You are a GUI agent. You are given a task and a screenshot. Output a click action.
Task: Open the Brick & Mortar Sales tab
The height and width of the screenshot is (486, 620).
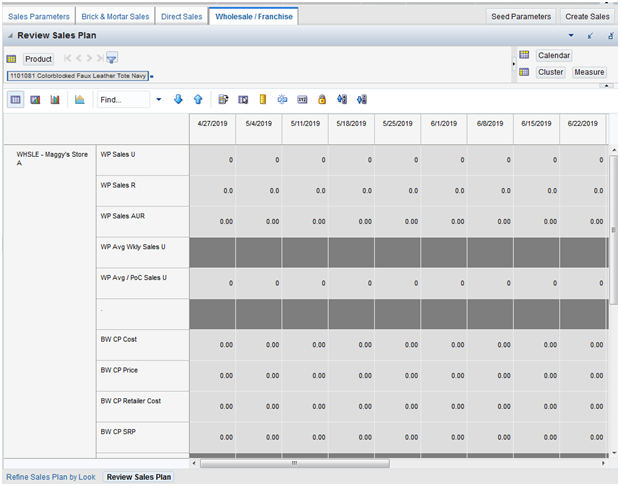coord(115,17)
